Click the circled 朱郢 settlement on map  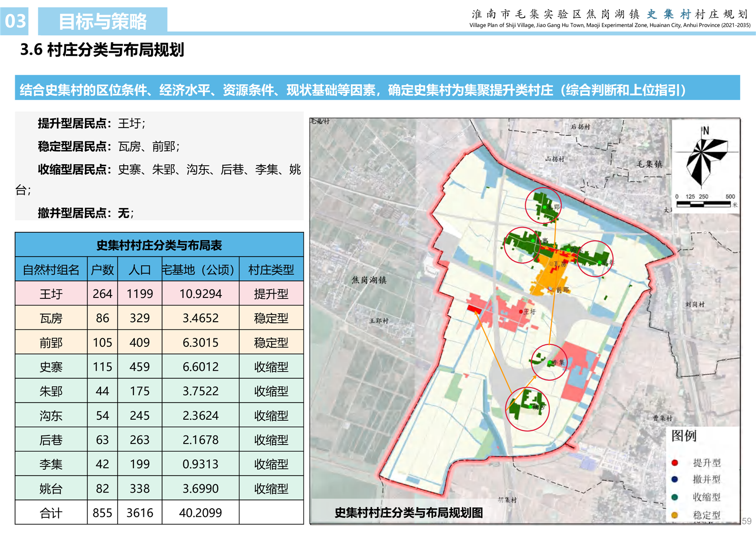[x=543, y=206]
